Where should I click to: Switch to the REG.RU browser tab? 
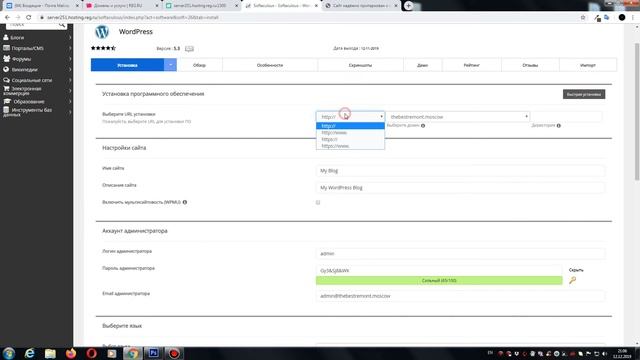click(121, 6)
